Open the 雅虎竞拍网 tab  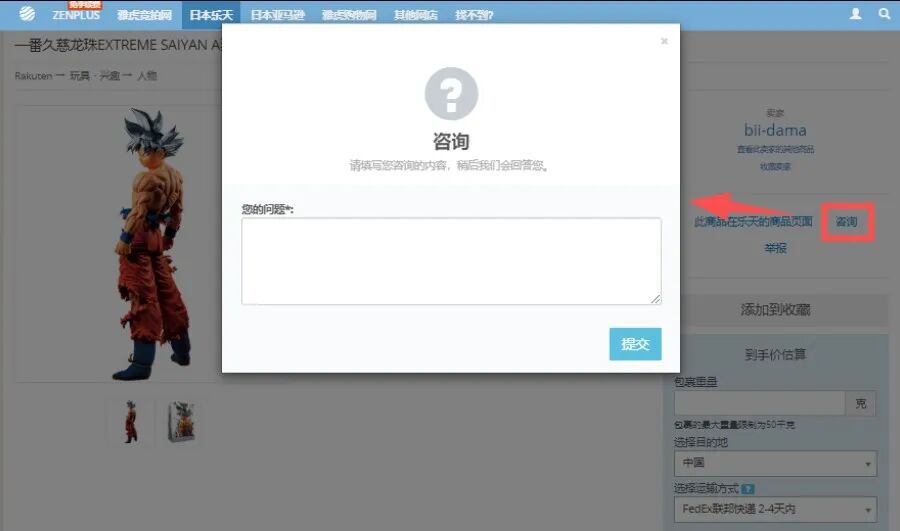[144, 15]
